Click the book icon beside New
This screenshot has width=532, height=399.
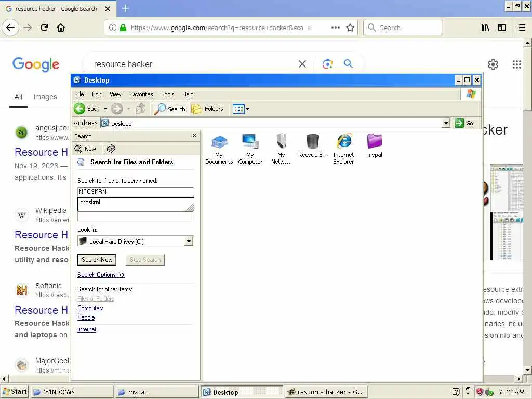tap(111, 149)
